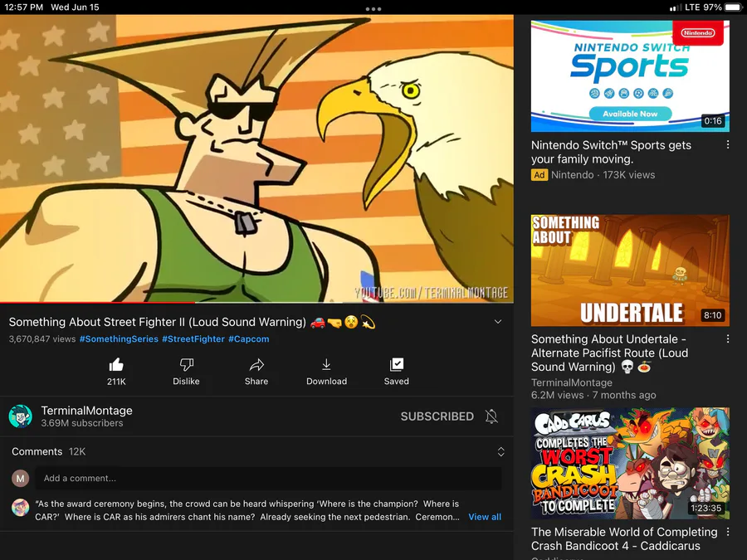Tap the Add a comment field
The height and width of the screenshot is (560, 747).
coord(268,478)
